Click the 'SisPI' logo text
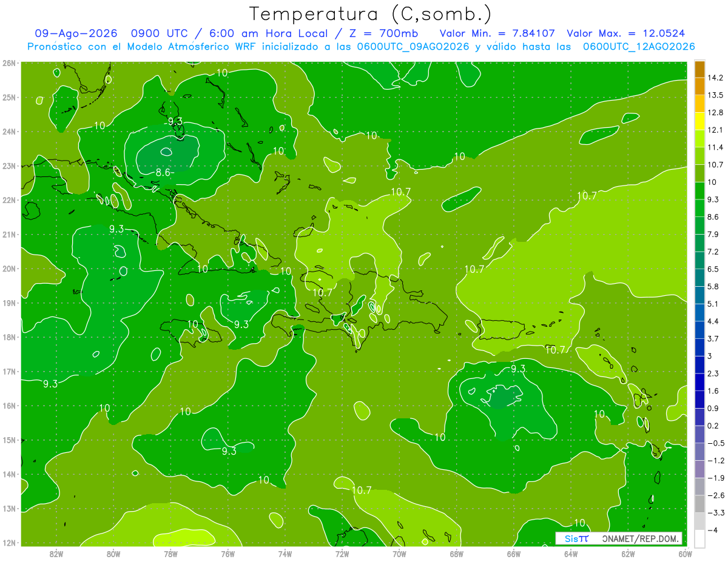 [x=576, y=538]
